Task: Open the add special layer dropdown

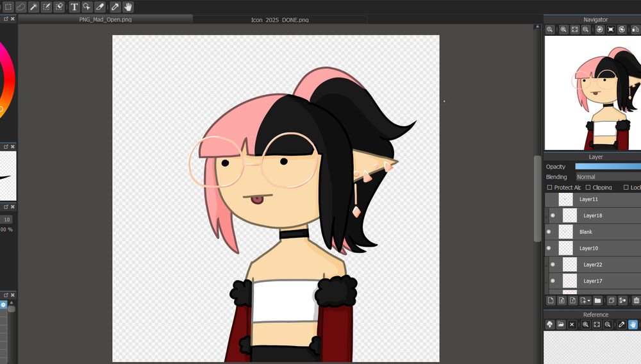Action: [x=585, y=301]
